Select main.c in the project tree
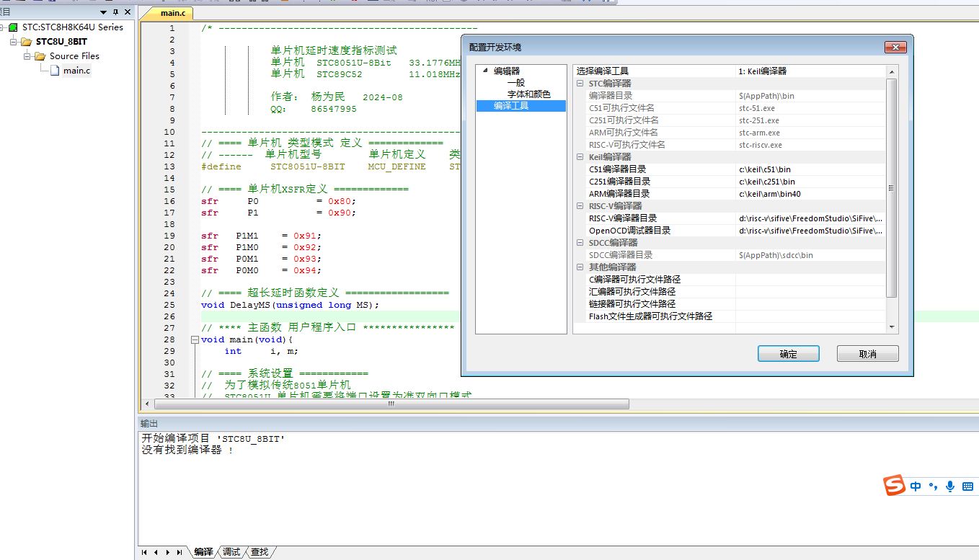Viewport: 979px width, 560px height. (77, 71)
